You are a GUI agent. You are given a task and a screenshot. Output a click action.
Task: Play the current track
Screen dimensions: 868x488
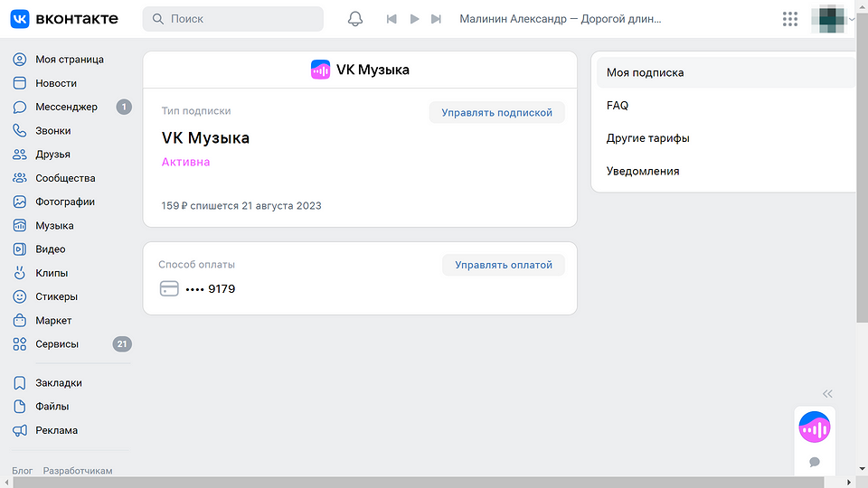414,19
